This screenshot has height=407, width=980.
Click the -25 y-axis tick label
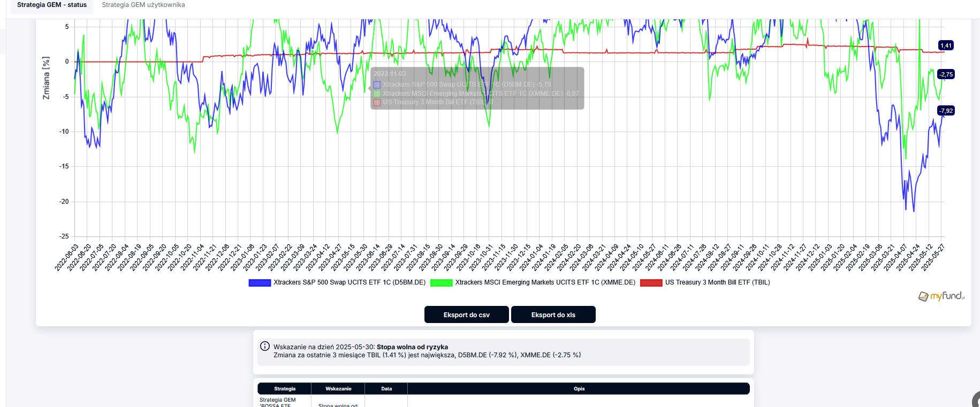(x=64, y=236)
